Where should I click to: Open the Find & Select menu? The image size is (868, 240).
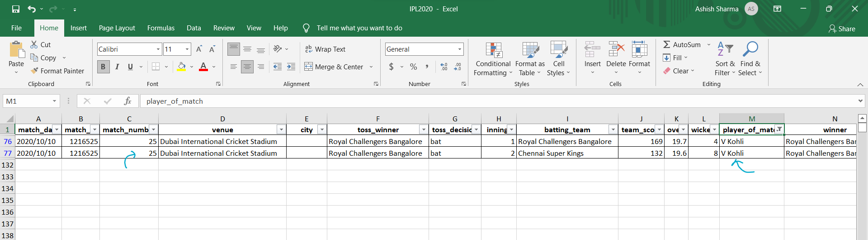tap(750, 59)
